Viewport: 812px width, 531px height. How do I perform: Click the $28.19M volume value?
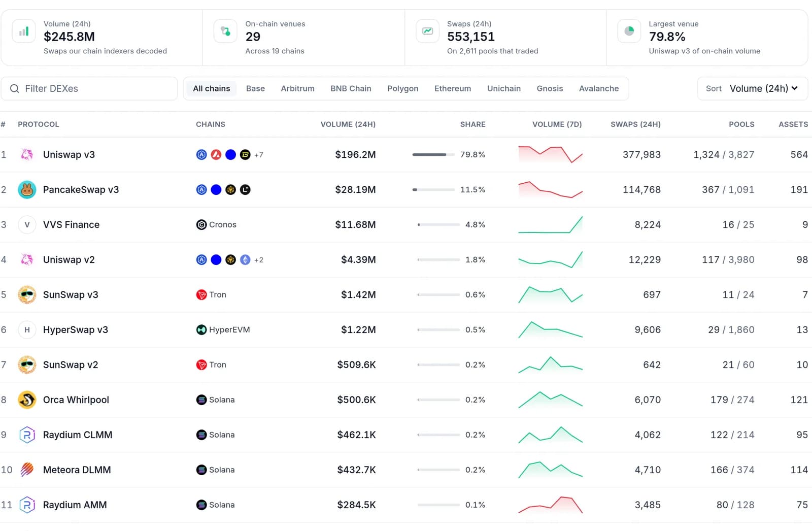tap(355, 190)
